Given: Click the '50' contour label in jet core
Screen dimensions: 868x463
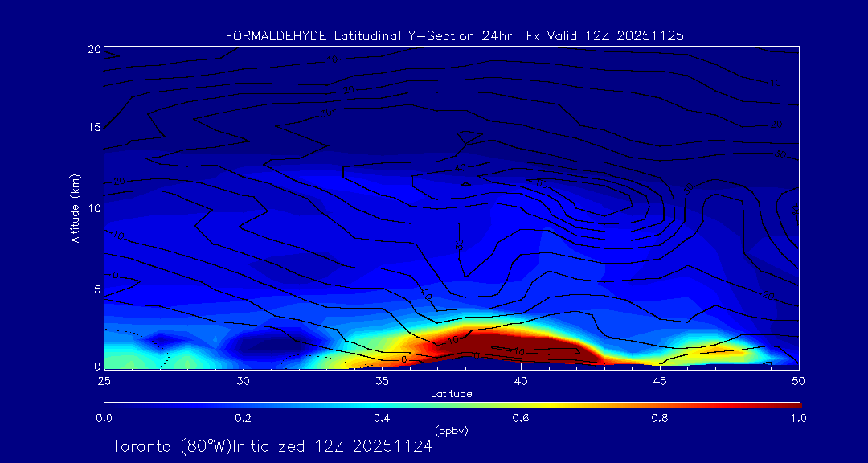Looking at the screenshot, I should (x=541, y=184).
